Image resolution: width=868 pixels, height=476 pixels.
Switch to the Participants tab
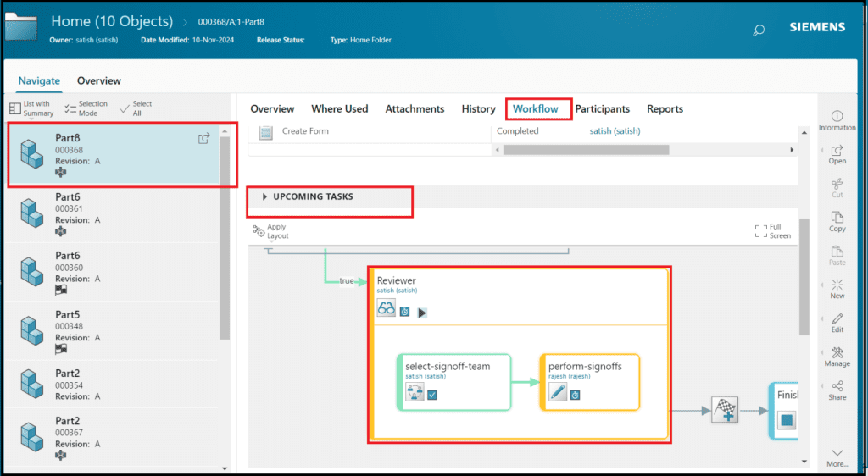[x=602, y=108]
